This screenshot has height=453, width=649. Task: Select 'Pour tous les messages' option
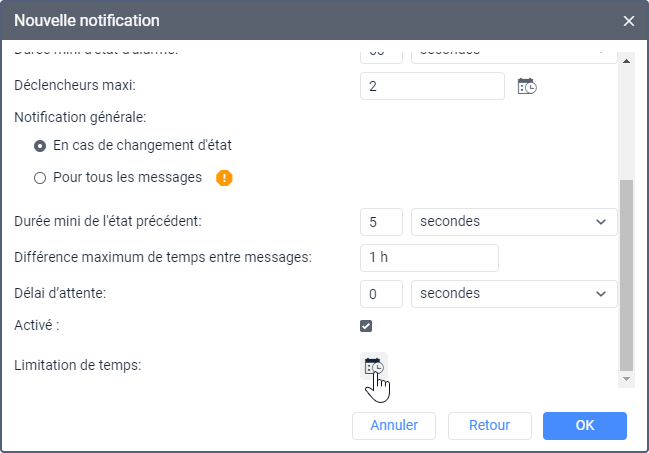[40, 178]
